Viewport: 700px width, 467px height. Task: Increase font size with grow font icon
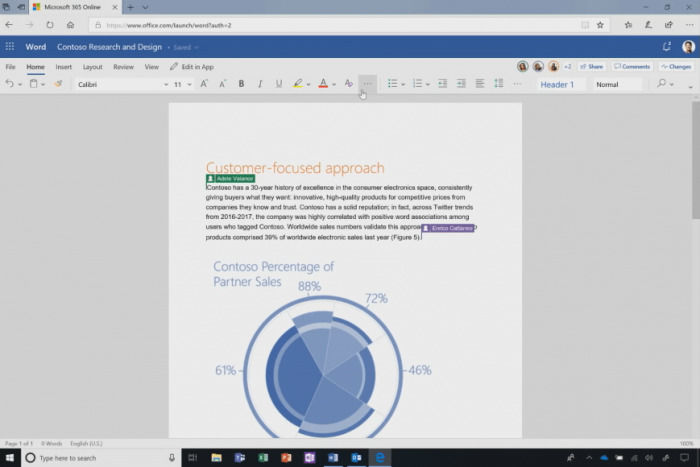[x=205, y=84]
